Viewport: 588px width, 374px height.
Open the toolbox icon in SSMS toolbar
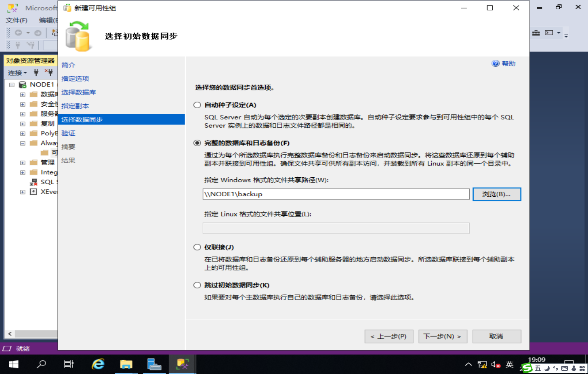[x=536, y=33]
